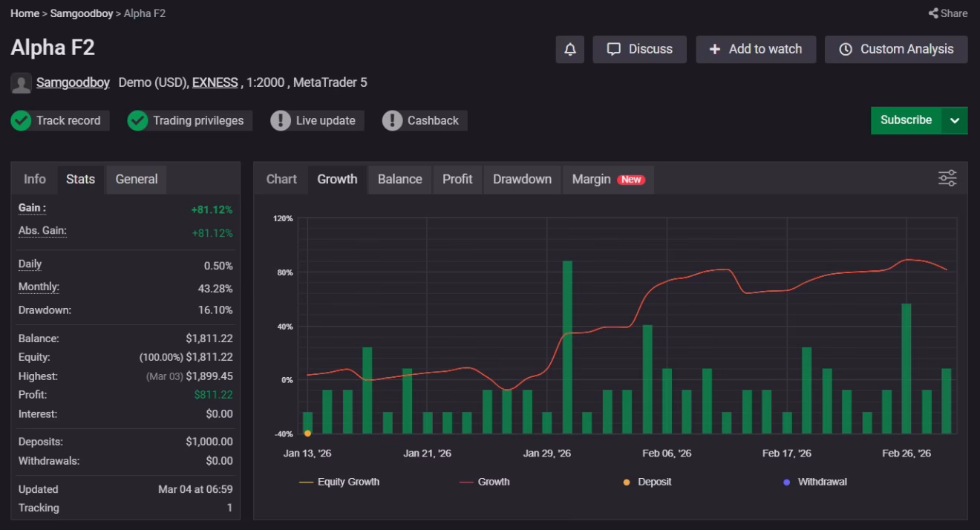
Task: Toggle Equity Growth legend series
Action: point(339,482)
